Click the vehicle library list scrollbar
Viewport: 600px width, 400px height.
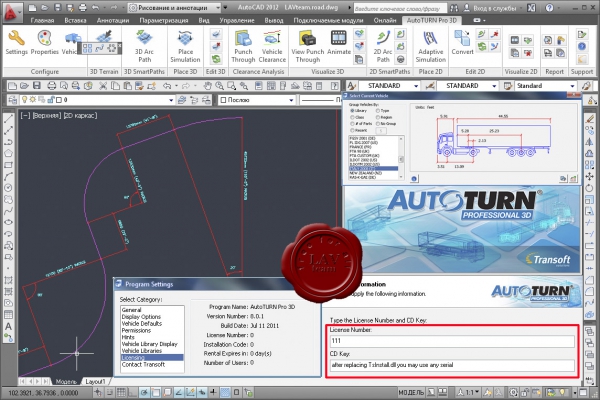coord(401,158)
